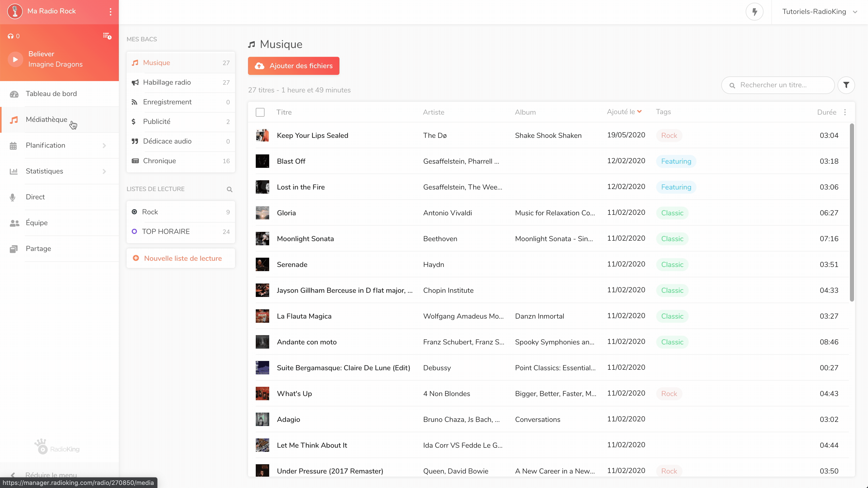Click Lost in the Fire cover thumbnail
The width and height of the screenshot is (868, 488).
click(262, 187)
